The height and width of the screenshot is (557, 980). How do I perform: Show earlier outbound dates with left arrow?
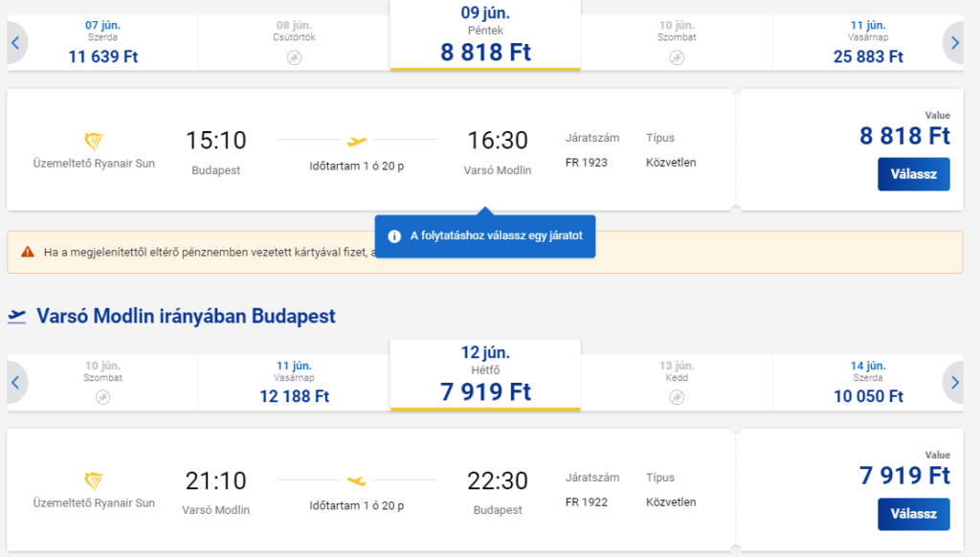16,42
